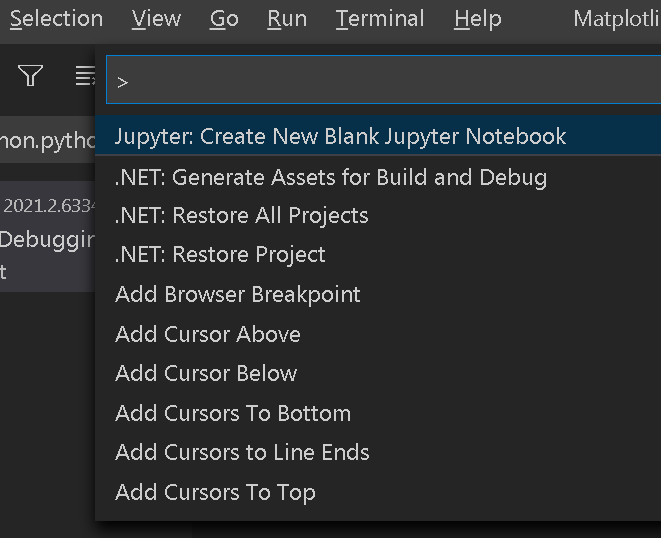Select Add Browser Breakpoint command
Screen dimensions: 661x538
(x=378, y=294)
